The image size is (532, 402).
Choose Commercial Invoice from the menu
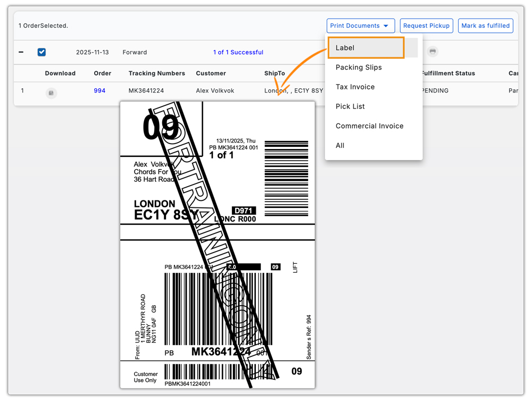(x=369, y=126)
